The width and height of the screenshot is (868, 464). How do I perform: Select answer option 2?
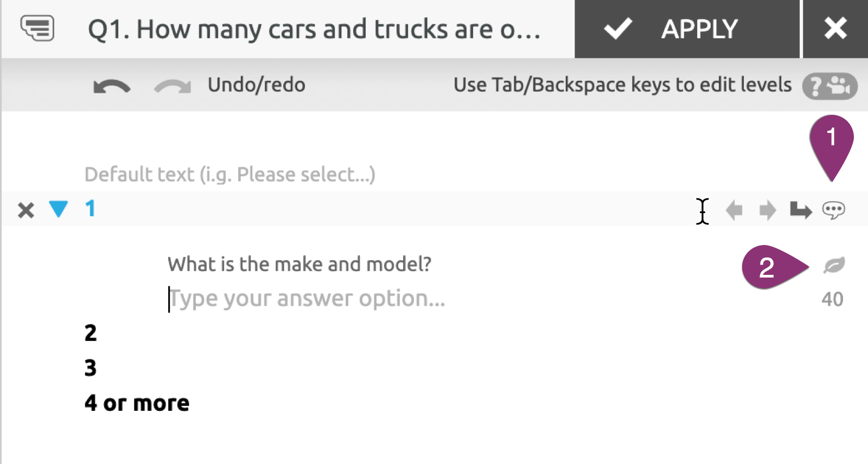[x=91, y=333]
